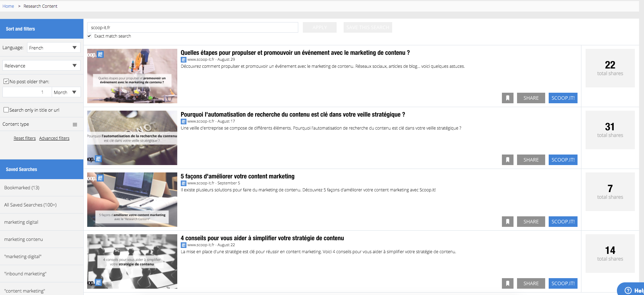This screenshot has width=644, height=295.
Task: Select the 'marketing digital' saved search without quotes
Action: pyautogui.click(x=42, y=222)
